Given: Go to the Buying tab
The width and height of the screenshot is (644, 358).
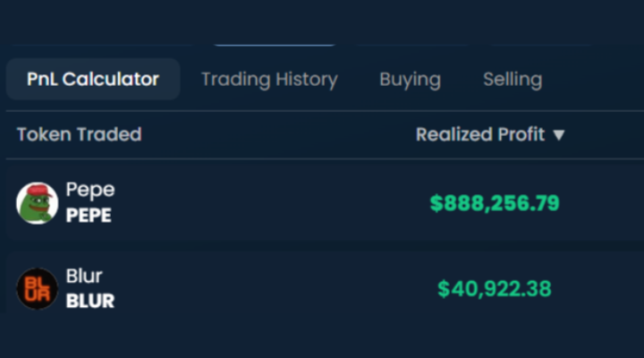Looking at the screenshot, I should 410,79.
